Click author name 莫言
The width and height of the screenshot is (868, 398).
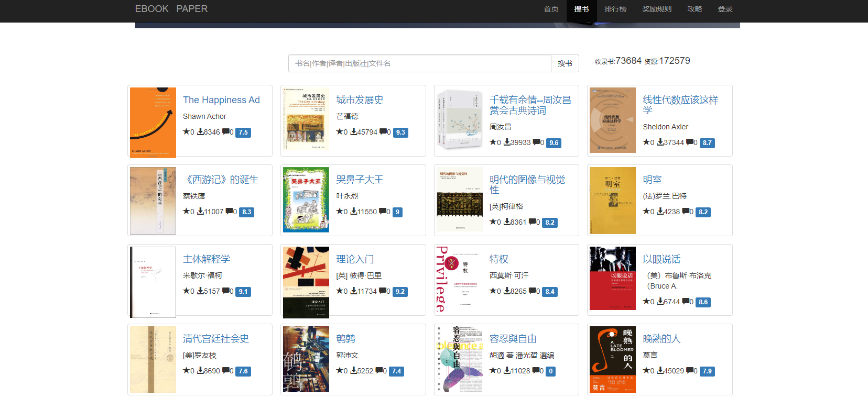coord(650,355)
